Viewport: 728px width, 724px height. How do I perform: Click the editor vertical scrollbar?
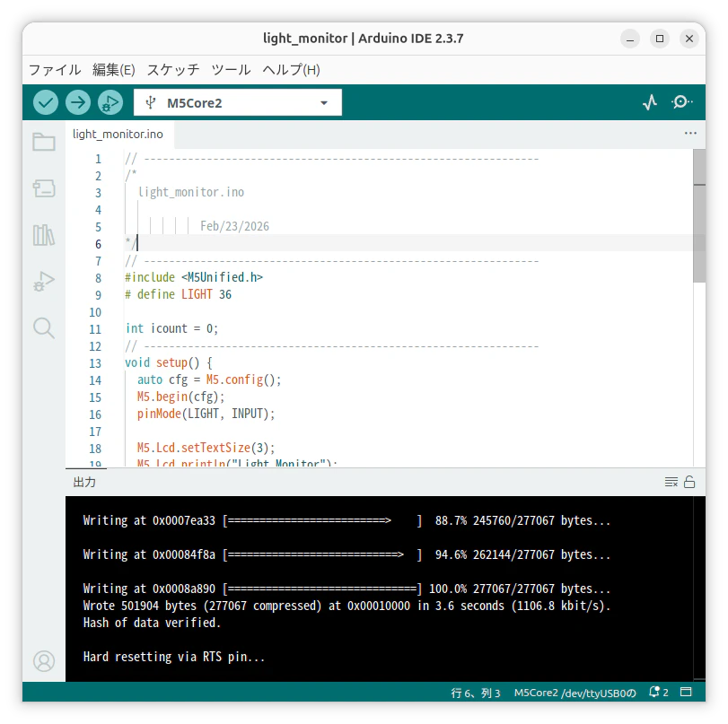(699, 216)
